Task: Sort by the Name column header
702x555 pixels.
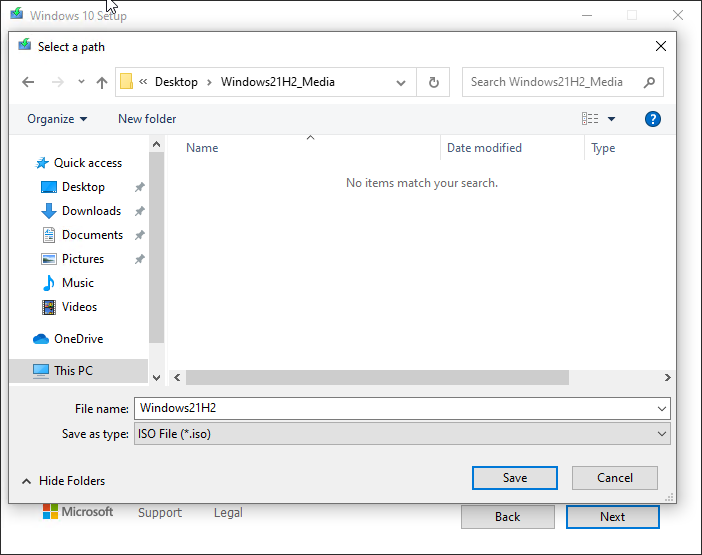Action: (x=202, y=148)
